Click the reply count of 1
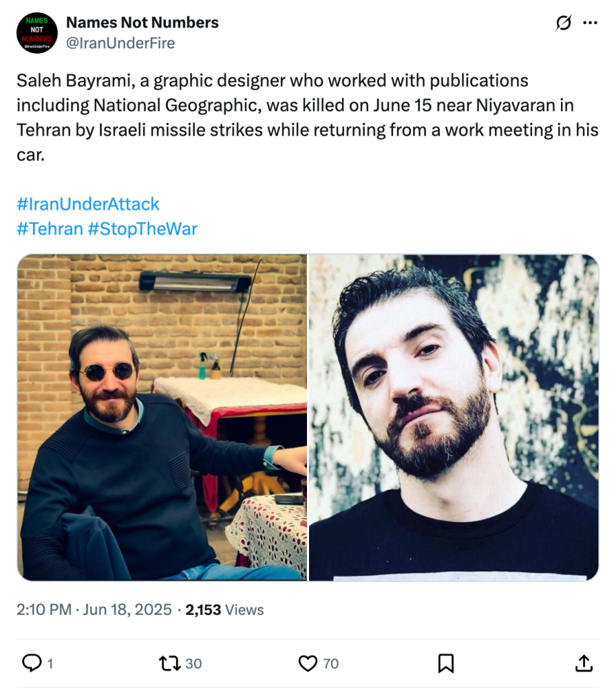This screenshot has width=616, height=688. point(50,664)
